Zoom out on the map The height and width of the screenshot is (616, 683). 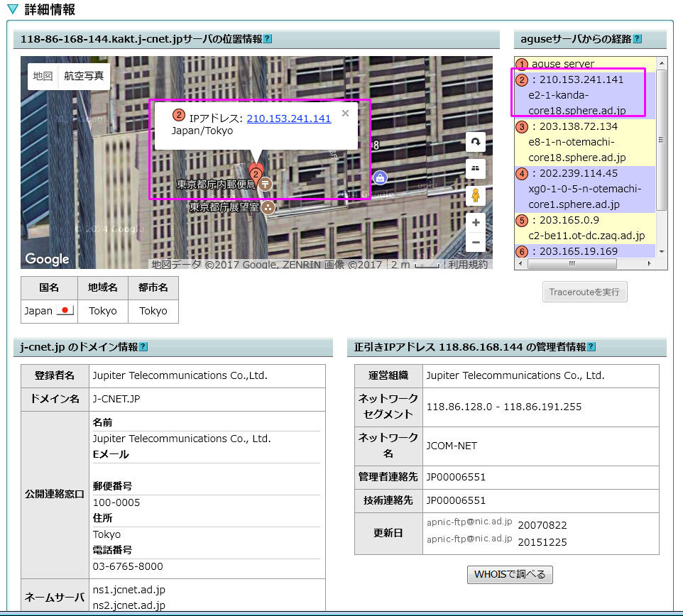coord(476,242)
